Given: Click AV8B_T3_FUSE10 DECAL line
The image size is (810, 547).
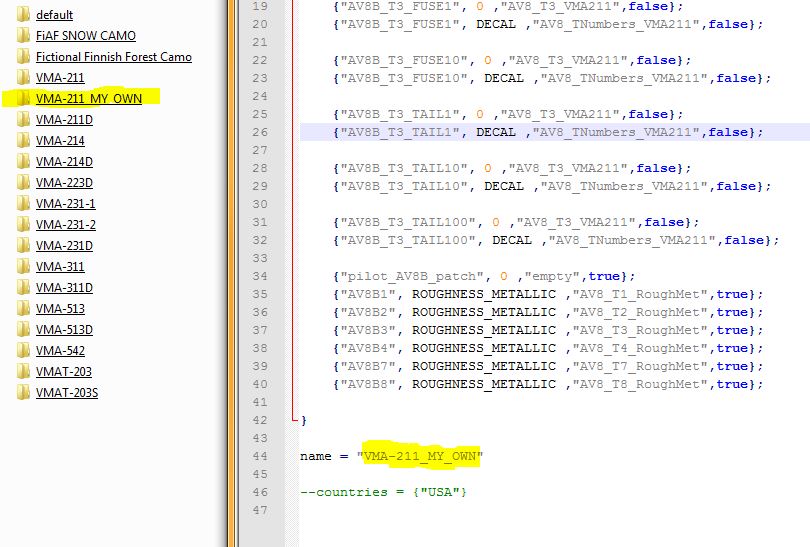Looking at the screenshot, I should click(552, 78).
